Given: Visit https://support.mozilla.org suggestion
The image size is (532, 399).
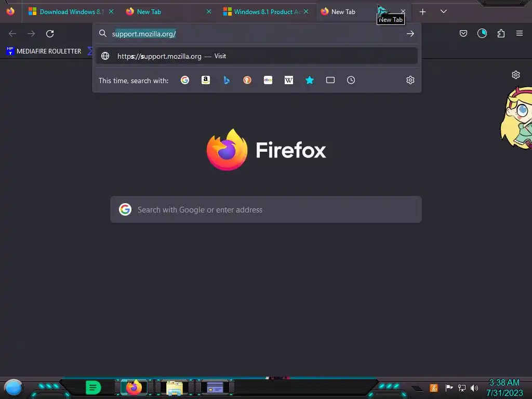Looking at the screenshot, I should 257,56.
